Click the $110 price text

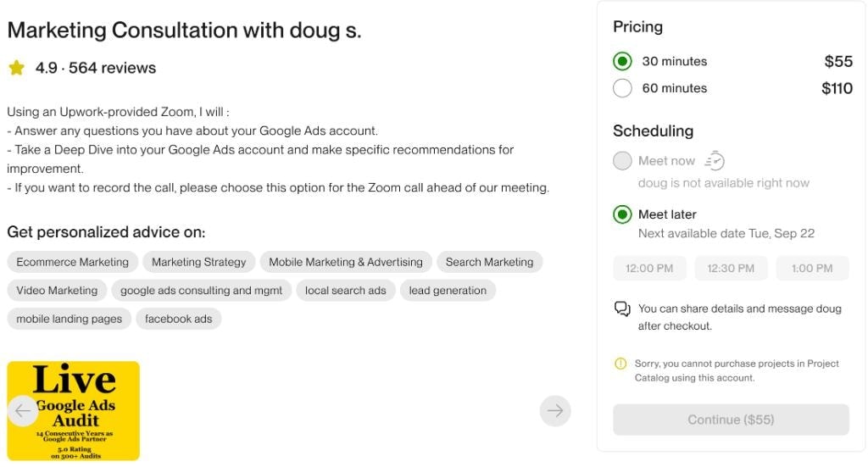point(837,88)
